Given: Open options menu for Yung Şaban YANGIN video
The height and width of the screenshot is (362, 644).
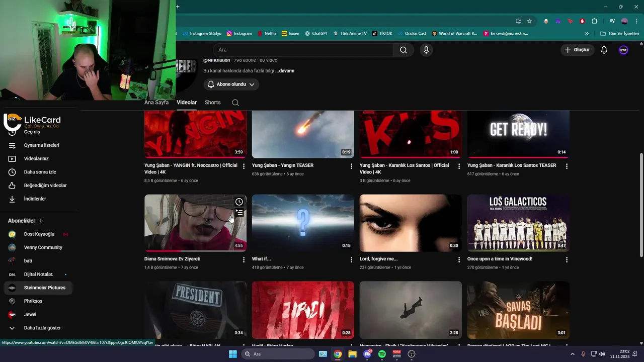Looking at the screenshot, I should 244,166.
